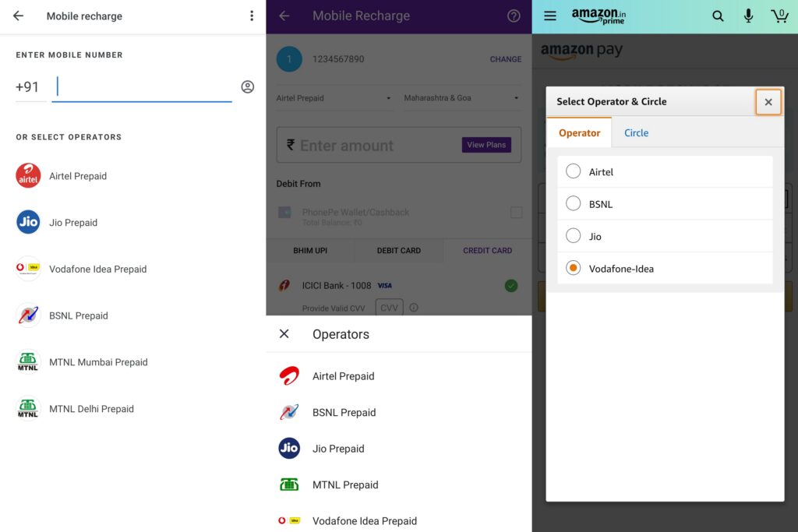This screenshot has width=798, height=532.
Task: Tap Amazon voice search microphone
Action: [748, 16]
